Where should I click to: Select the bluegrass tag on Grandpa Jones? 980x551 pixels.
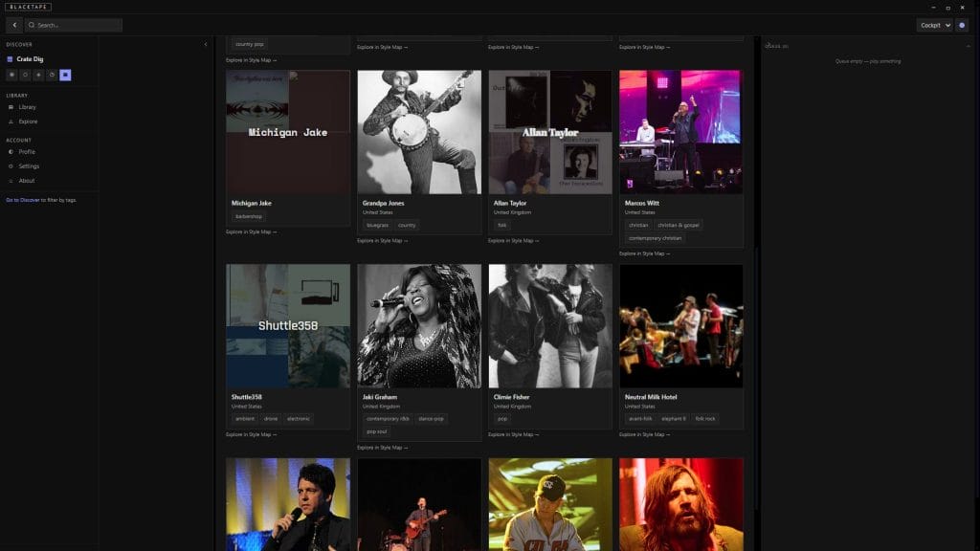click(377, 225)
